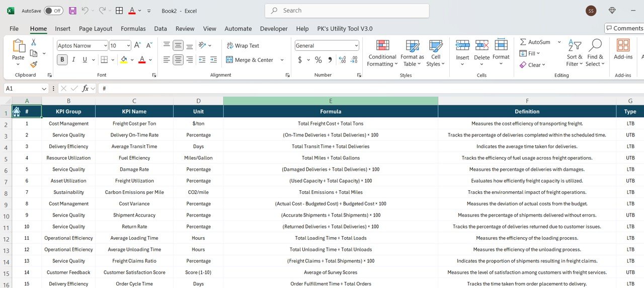Click the Paste clipboard icon
Screen dimensions: 644x288
pos(19,46)
